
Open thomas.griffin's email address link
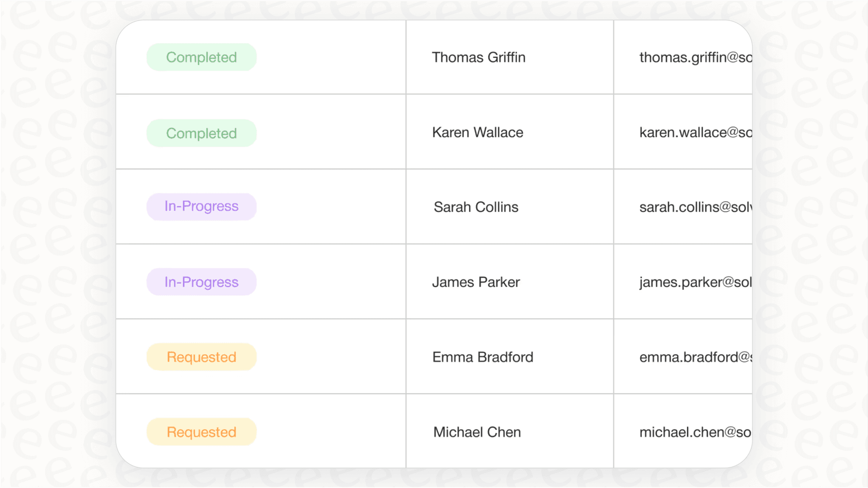695,57
